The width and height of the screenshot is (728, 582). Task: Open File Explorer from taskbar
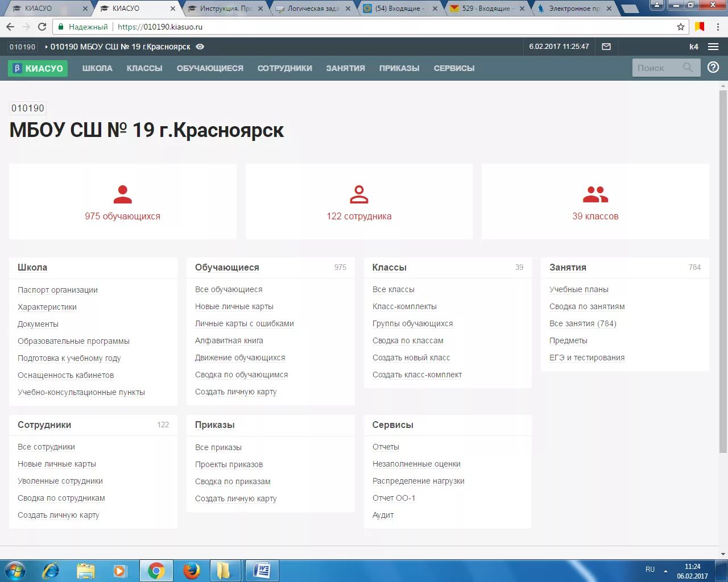pos(86,571)
